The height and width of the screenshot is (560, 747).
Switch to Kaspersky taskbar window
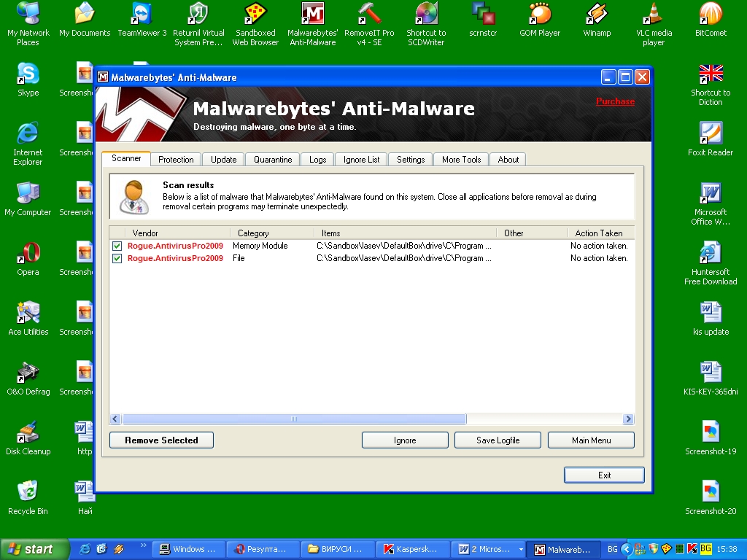click(x=412, y=549)
